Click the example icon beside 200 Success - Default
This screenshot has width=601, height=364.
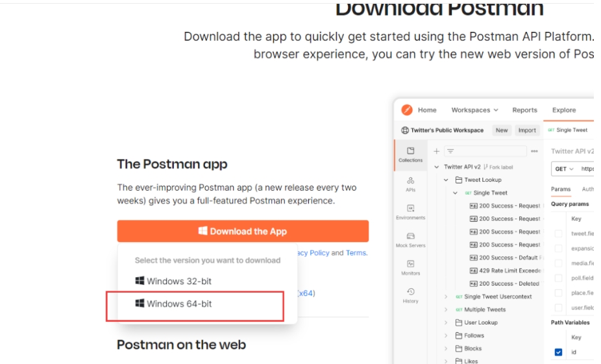(473, 258)
